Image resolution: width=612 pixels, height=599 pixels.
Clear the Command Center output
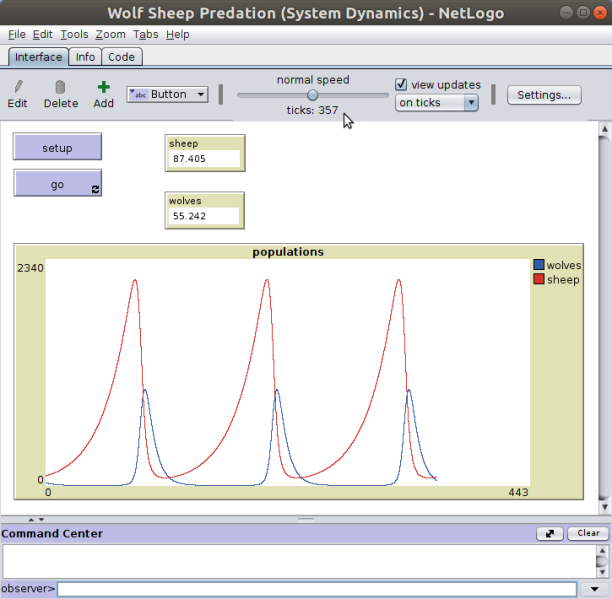click(x=588, y=533)
